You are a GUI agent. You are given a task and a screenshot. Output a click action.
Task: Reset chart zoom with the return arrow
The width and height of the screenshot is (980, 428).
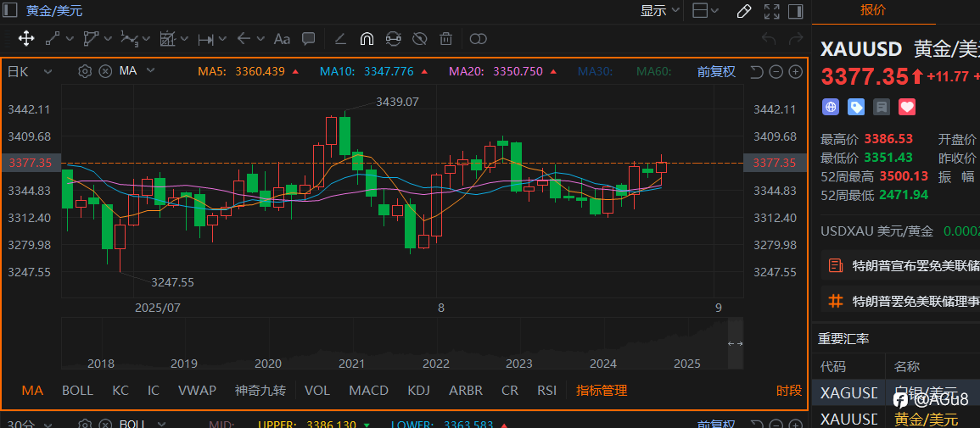tap(756, 72)
